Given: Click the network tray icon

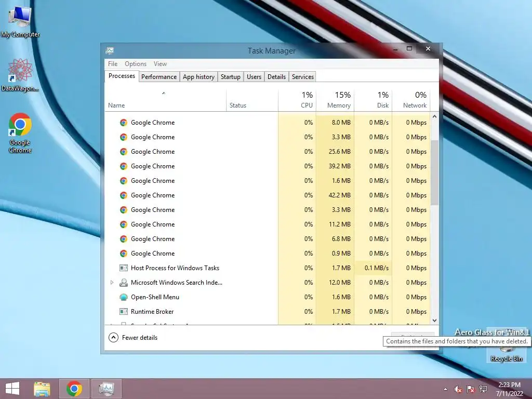Looking at the screenshot, I should pyautogui.click(x=483, y=389).
